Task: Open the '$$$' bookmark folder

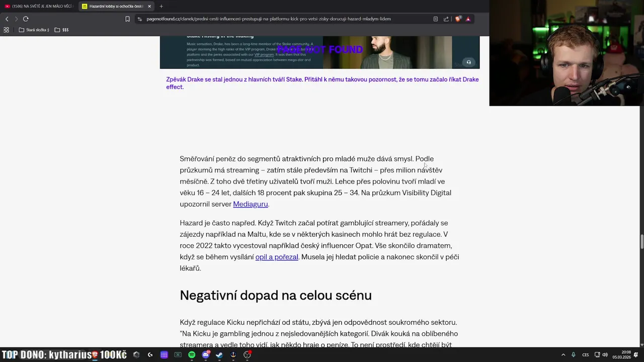Action: (61, 30)
